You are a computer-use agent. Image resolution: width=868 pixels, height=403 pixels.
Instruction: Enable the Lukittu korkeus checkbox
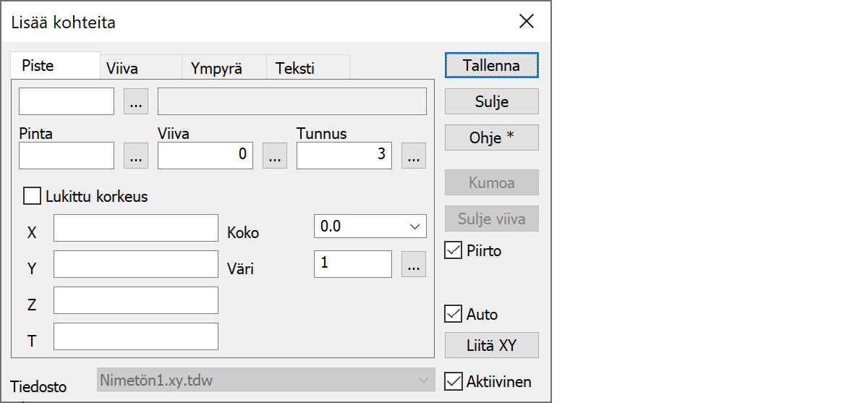tap(33, 196)
